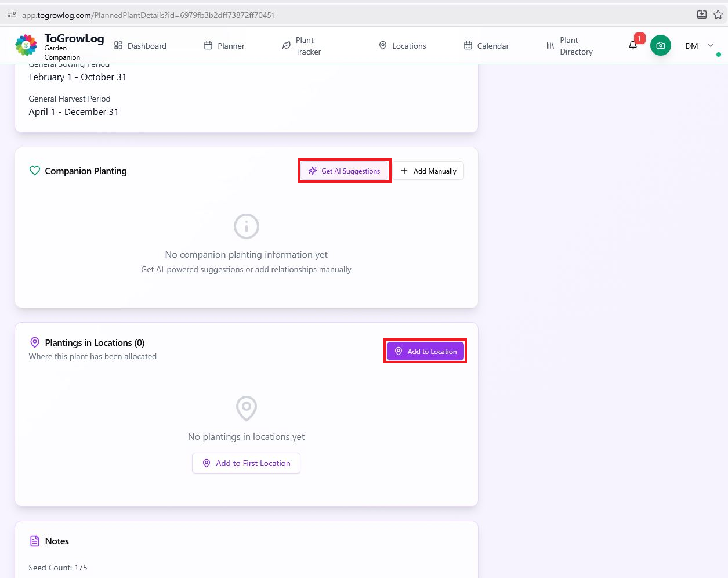Screen dimensions: 728x578
Task: Go to the Planner page
Action: pos(224,46)
